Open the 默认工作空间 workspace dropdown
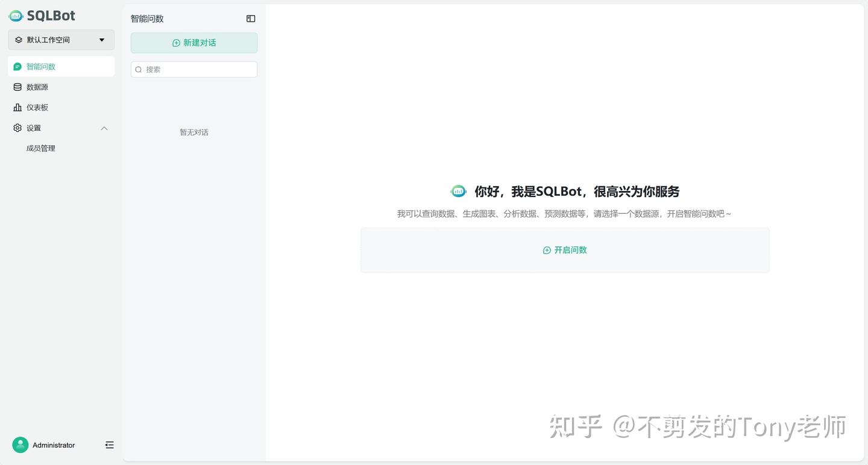868x465 pixels. click(60, 39)
